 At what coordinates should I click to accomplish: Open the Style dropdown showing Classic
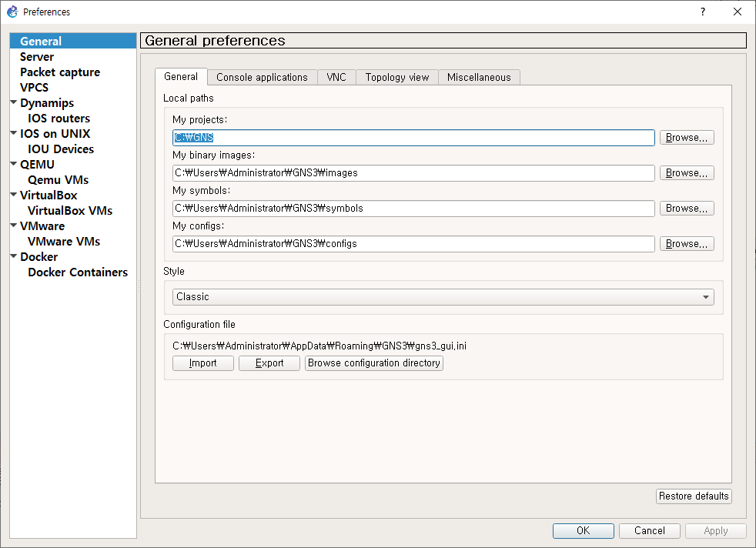(443, 297)
